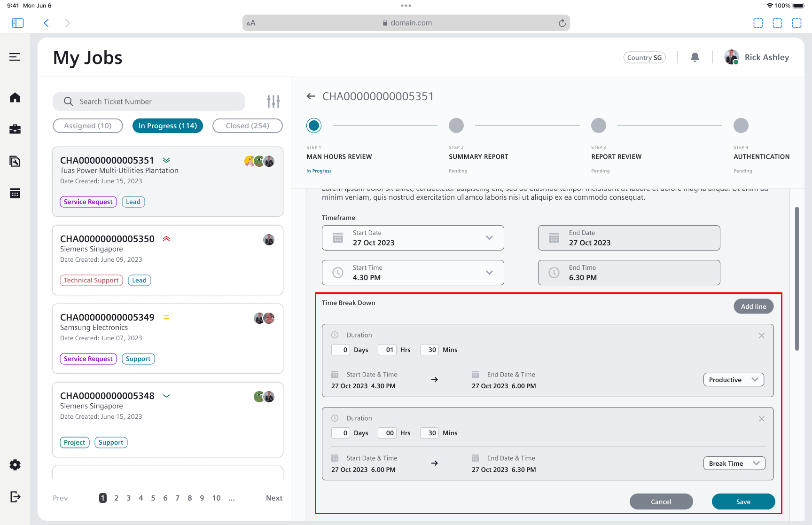Click high-priority icon on ticket 5350
The height and width of the screenshot is (525, 812).
click(x=166, y=239)
